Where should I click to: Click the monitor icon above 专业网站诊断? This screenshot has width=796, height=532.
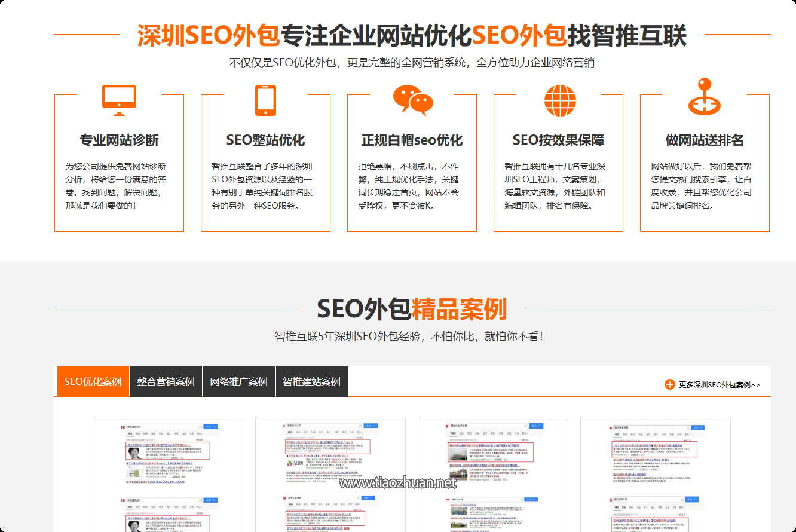119,99
